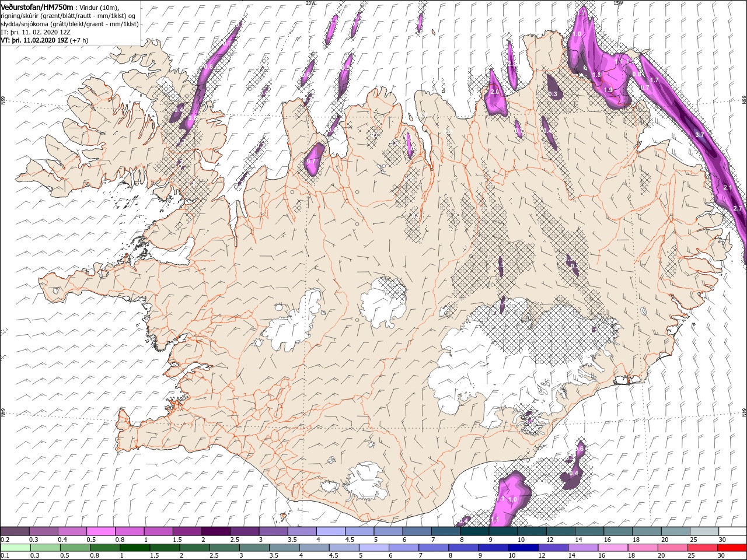Viewport: 747px width, 560px height.
Task: Select the "(+7 h)" forecast offset text
Action: [79, 40]
